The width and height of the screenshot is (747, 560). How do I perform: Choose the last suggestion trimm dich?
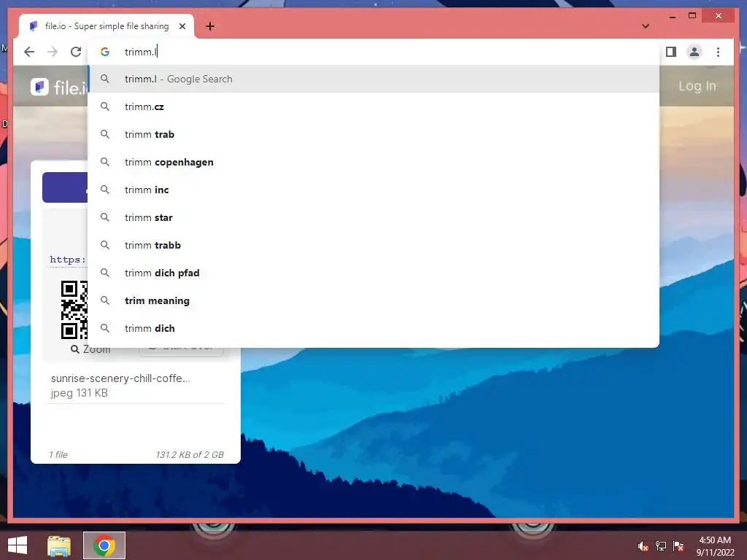[374, 328]
